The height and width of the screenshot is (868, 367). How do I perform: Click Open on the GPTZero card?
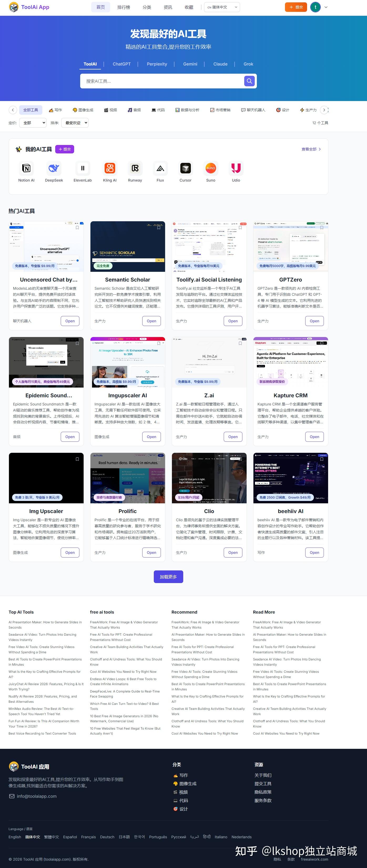pos(314,321)
